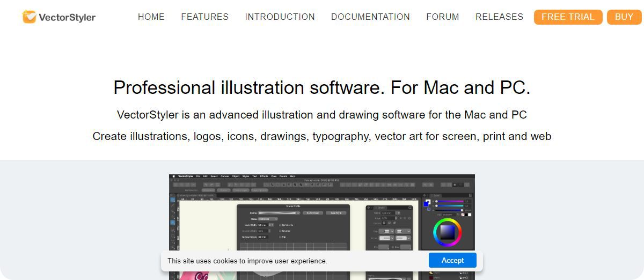Toggle the Flip checkbox
Image resolution: width=644 pixels, height=280 pixels.
280,237
